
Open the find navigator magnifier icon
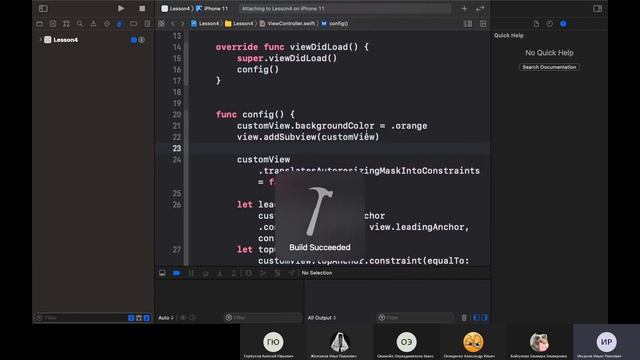pyautogui.click(x=80, y=24)
